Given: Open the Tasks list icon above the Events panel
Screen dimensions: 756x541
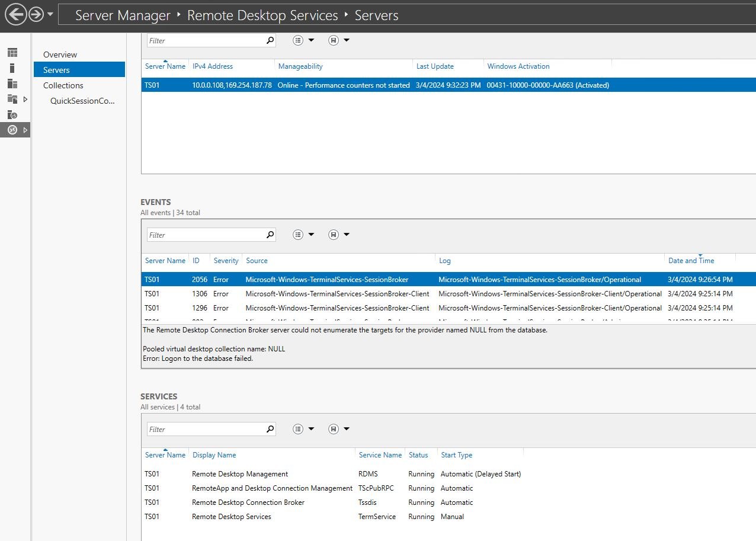Looking at the screenshot, I should pos(298,234).
